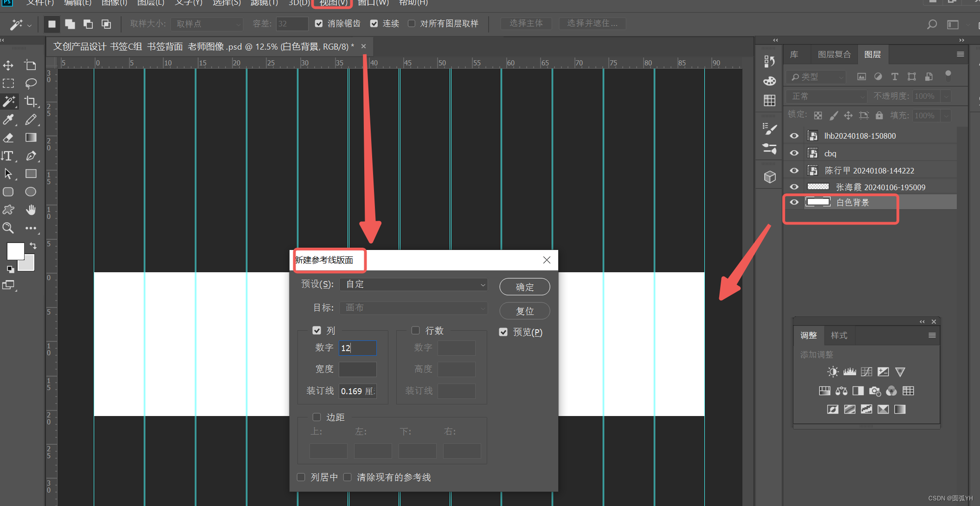Select the Lasso tool
This screenshot has height=506, width=980.
pos(31,83)
